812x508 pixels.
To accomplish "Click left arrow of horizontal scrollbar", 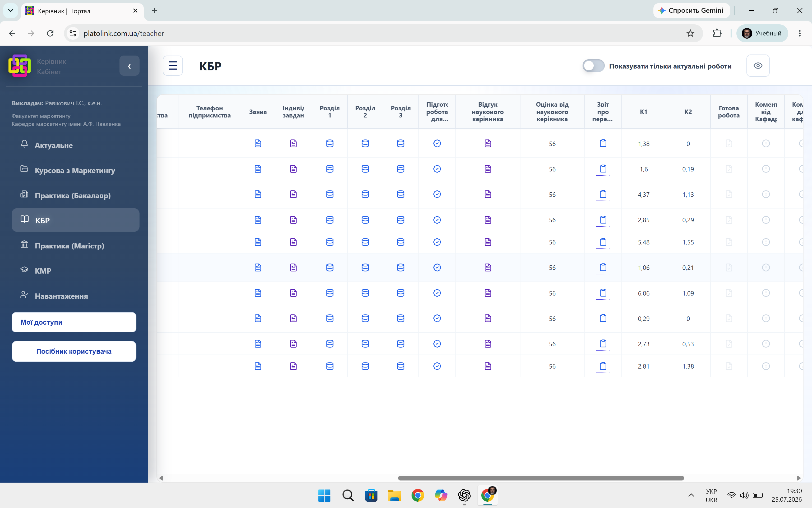I will [161, 478].
